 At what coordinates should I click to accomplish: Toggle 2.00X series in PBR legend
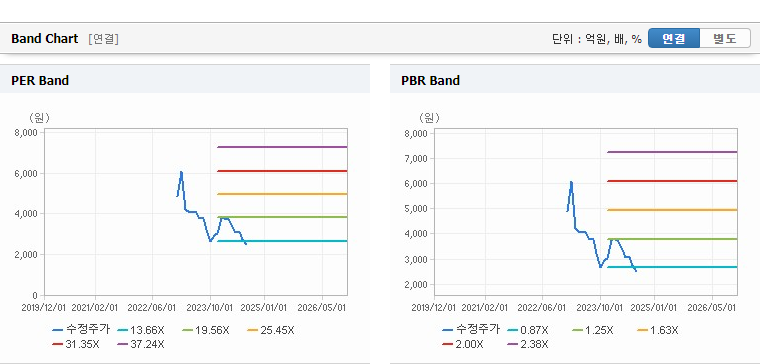[463, 344]
